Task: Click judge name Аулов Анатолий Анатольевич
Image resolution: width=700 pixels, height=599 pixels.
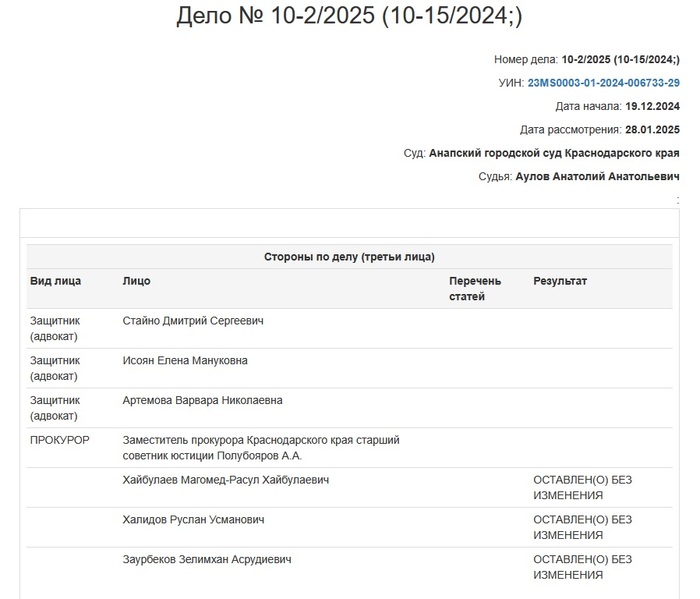Action: pos(597,177)
